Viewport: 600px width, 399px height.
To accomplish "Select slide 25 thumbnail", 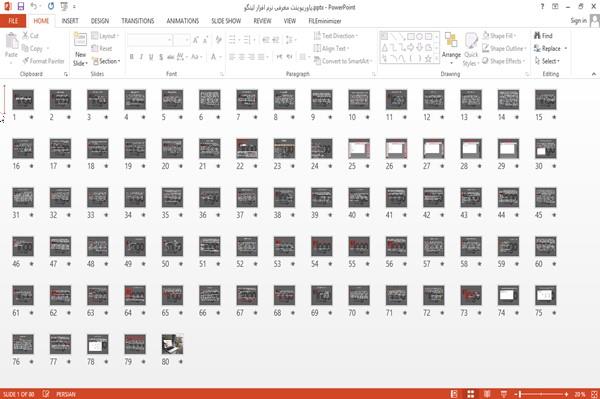I will click(x=359, y=148).
